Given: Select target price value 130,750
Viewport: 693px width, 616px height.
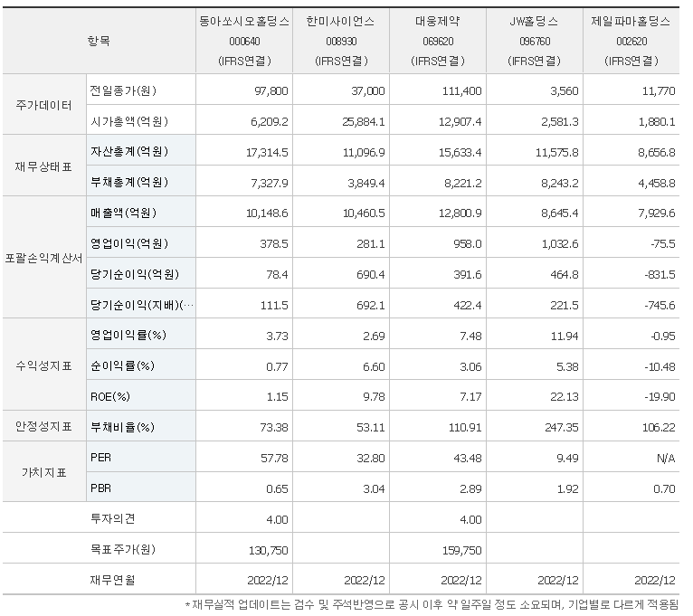Looking at the screenshot, I should pyautogui.click(x=269, y=551).
